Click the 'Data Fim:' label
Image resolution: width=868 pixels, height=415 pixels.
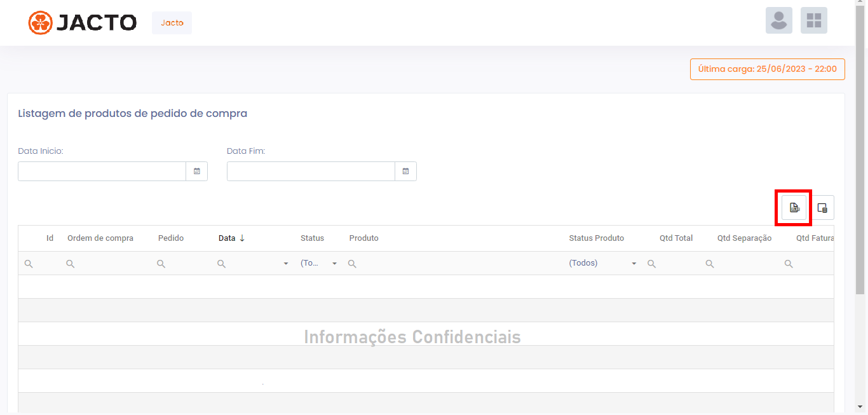click(246, 151)
